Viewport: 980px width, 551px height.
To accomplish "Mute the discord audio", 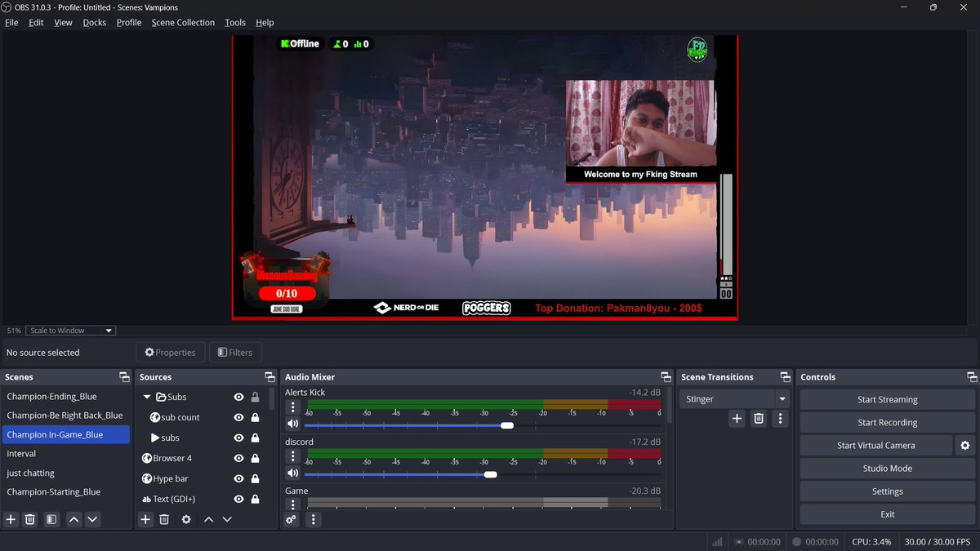I will click(292, 473).
